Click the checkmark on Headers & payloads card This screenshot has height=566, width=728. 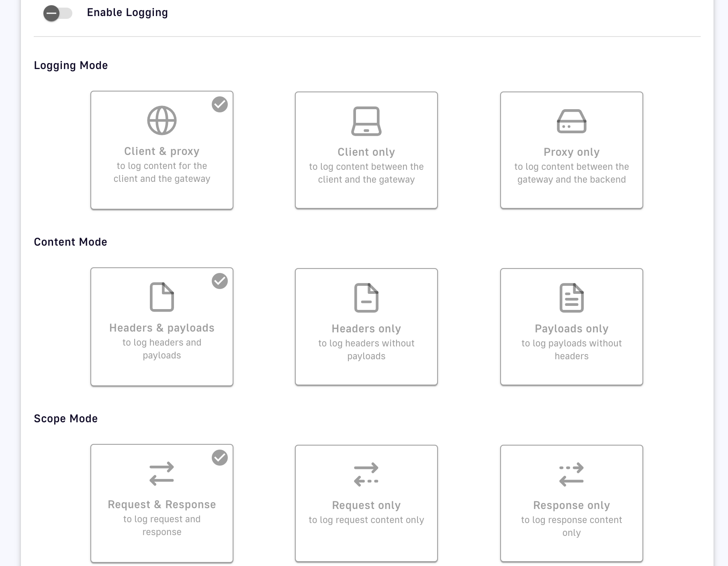(x=219, y=281)
